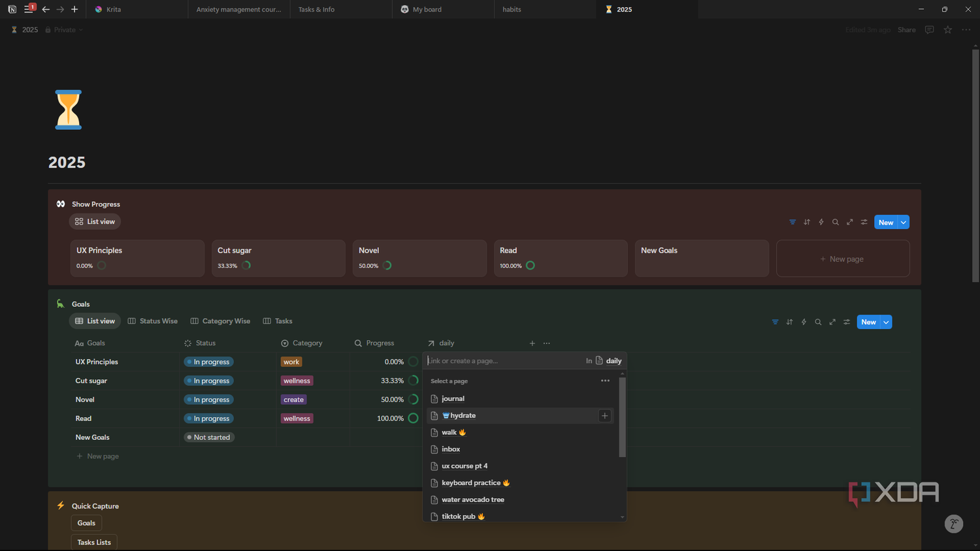
Task: Add a new property with plus icon
Action: pos(532,343)
